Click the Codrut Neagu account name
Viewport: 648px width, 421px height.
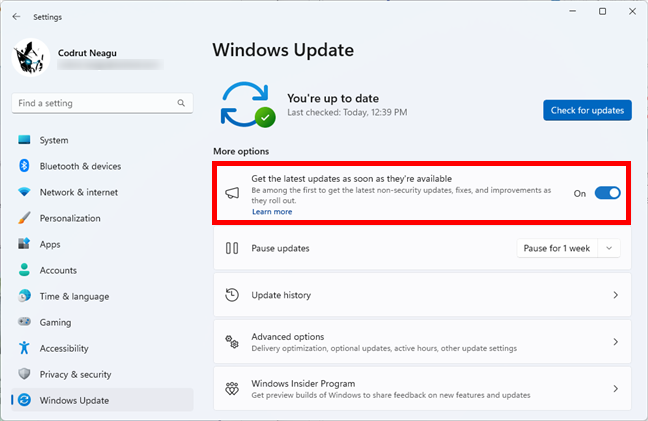pyautogui.click(x=87, y=53)
